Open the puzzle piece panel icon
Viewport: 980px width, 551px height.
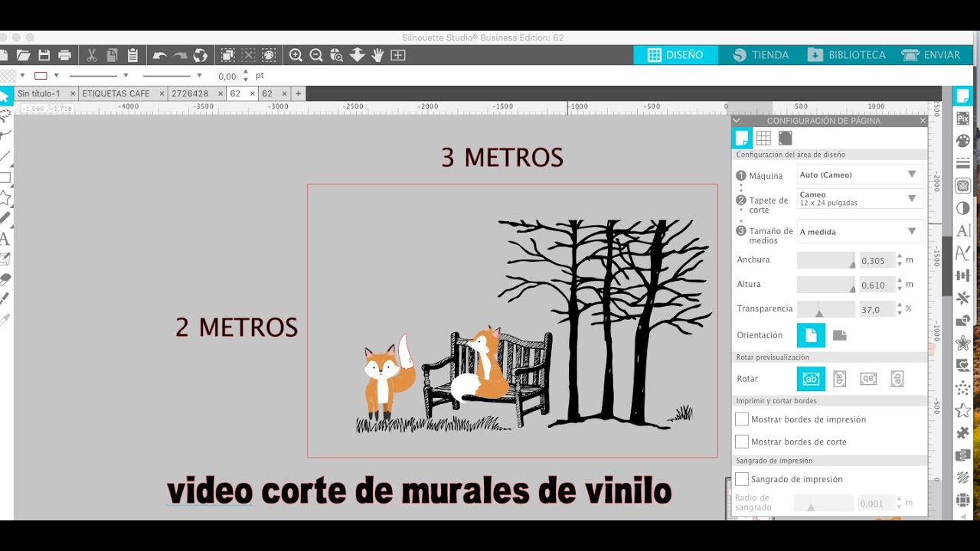point(963,433)
